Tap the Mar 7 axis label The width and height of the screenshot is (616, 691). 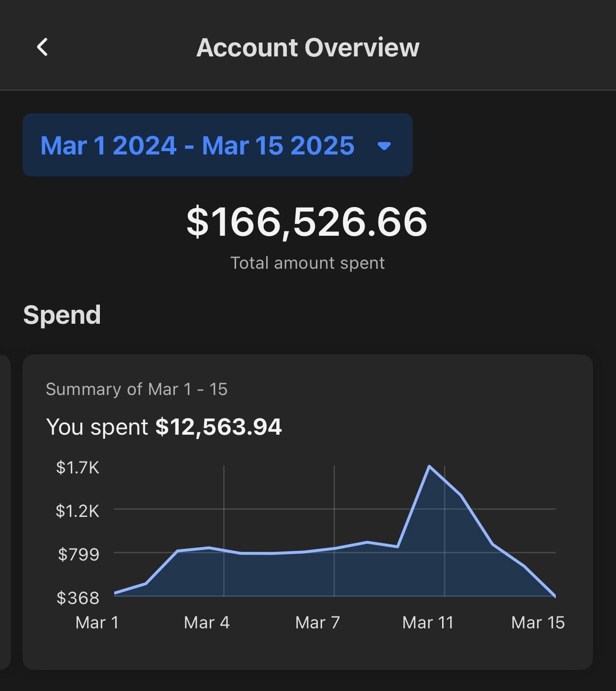317,623
